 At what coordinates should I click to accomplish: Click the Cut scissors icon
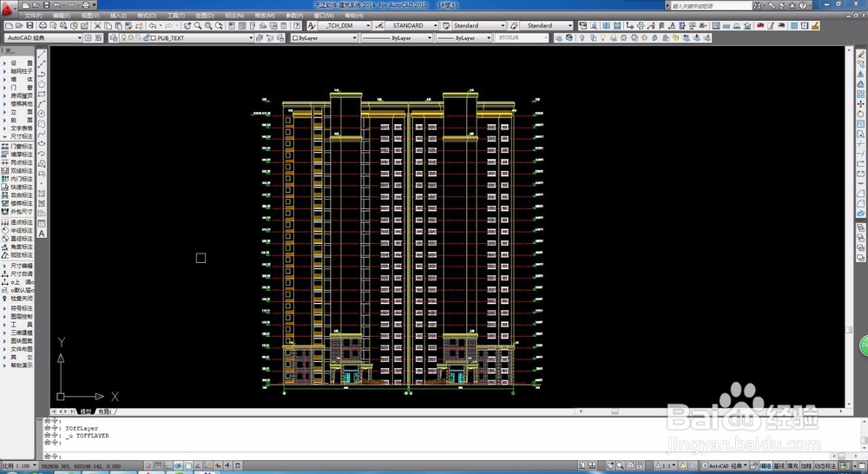click(97, 25)
